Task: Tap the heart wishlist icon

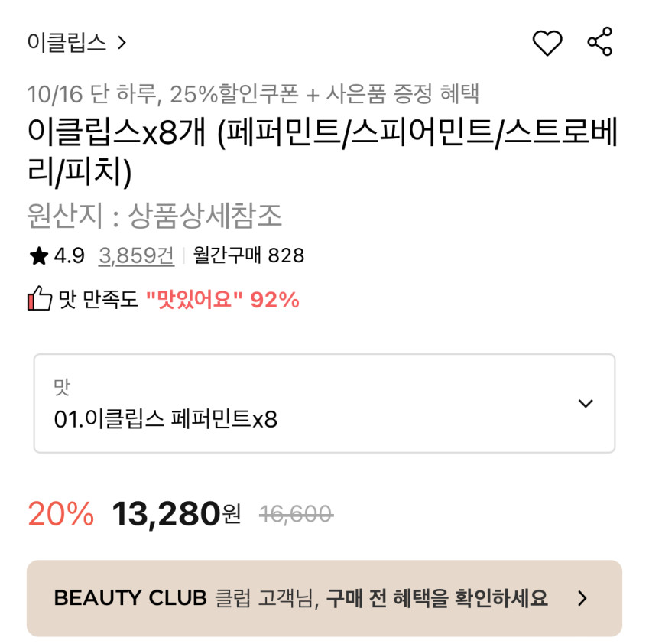Action: pyautogui.click(x=547, y=43)
